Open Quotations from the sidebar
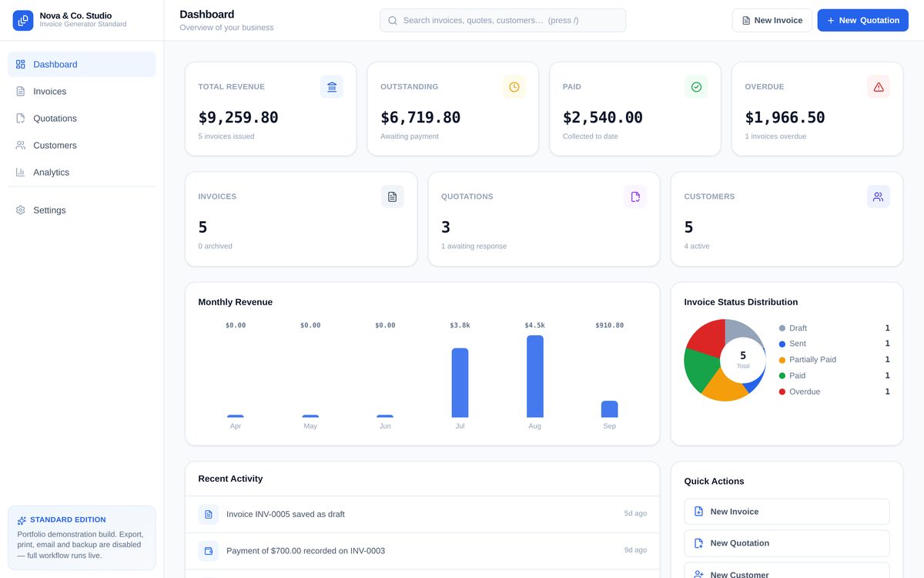The height and width of the screenshot is (578, 924). pyautogui.click(x=82, y=119)
